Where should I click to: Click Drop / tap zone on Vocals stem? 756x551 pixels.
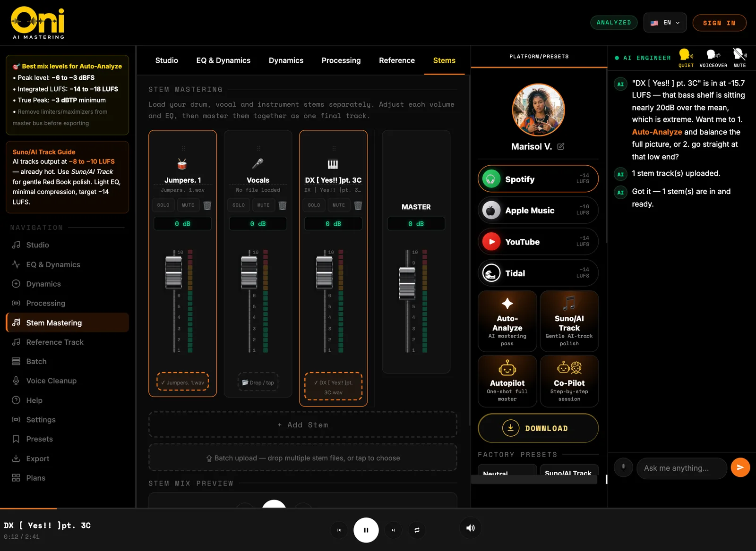click(x=258, y=382)
